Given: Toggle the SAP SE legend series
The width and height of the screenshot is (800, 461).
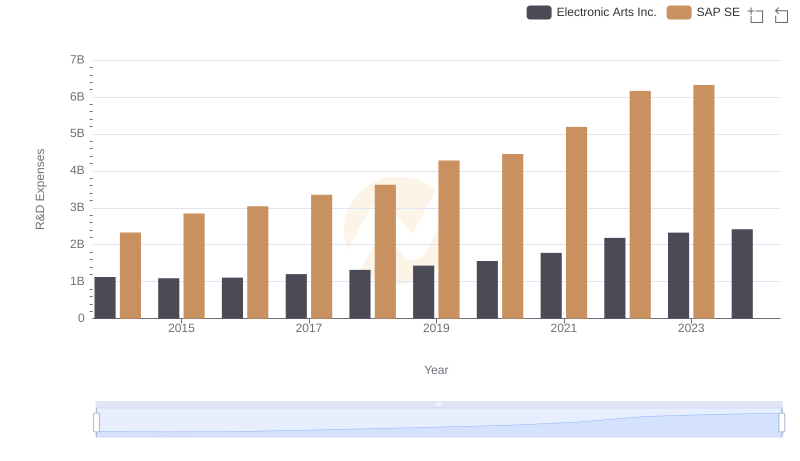Looking at the screenshot, I should (x=703, y=12).
